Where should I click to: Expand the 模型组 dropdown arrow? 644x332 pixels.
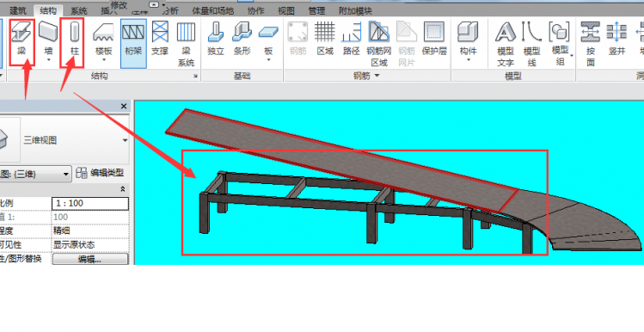click(571, 54)
